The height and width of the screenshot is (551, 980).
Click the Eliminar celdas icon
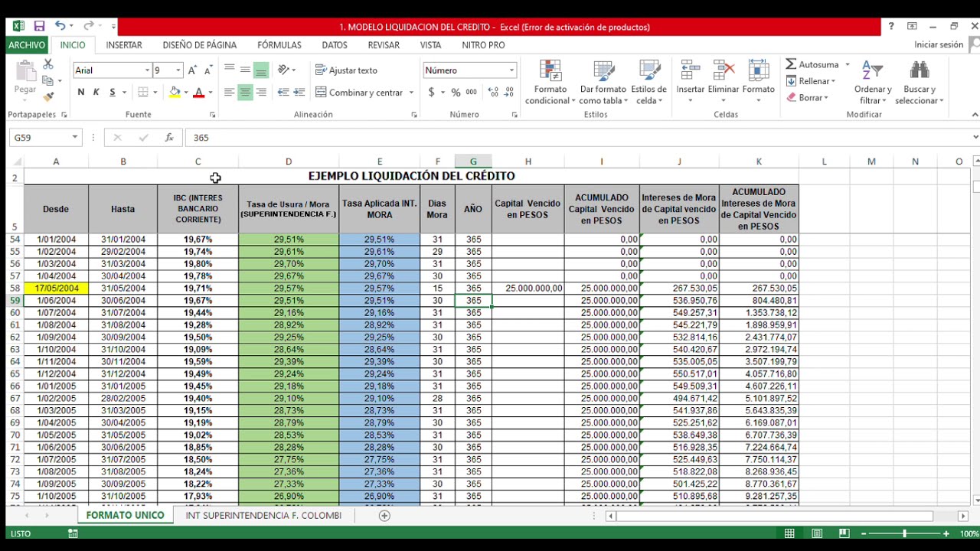tap(723, 71)
